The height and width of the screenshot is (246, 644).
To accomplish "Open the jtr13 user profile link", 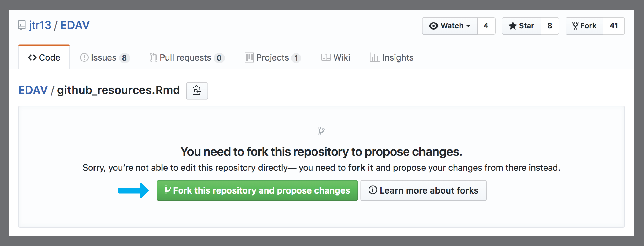I will [40, 25].
